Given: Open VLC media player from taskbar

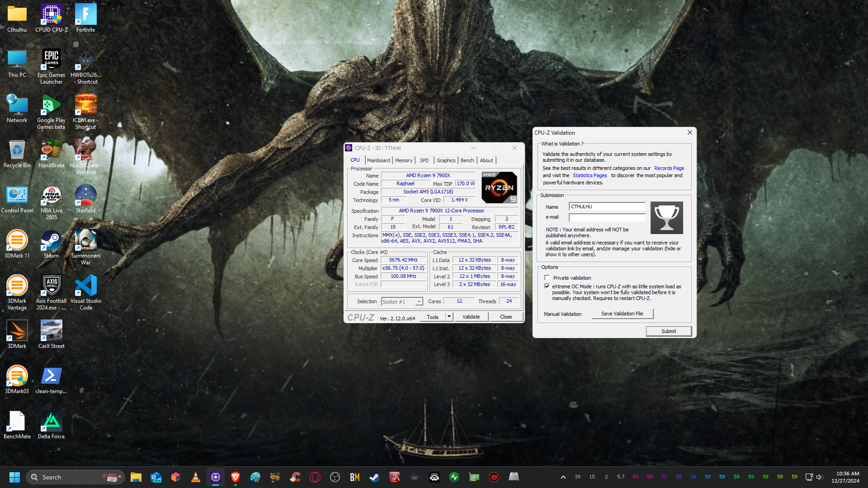Looking at the screenshot, I should [195, 477].
